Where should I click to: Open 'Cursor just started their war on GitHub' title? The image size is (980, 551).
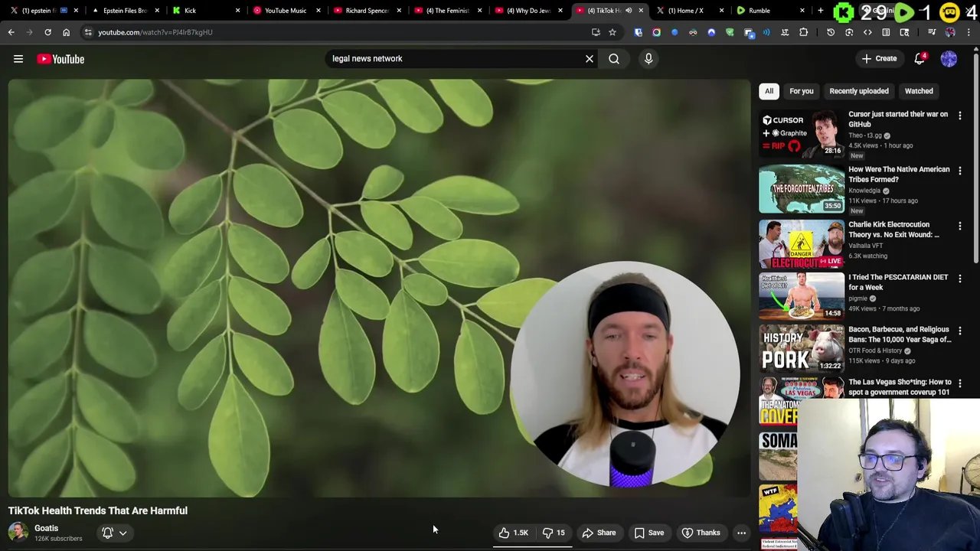click(x=898, y=119)
